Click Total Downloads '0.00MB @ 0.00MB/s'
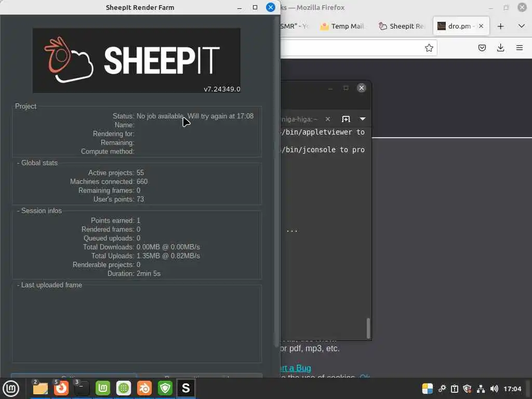Screen dimensions: 532x399 [x=168, y=247]
